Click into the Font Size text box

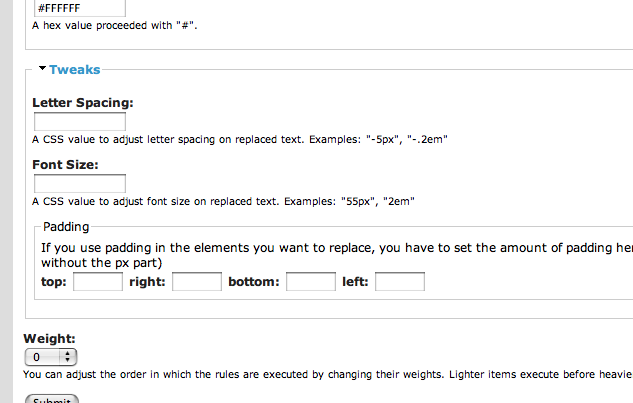(x=79, y=183)
